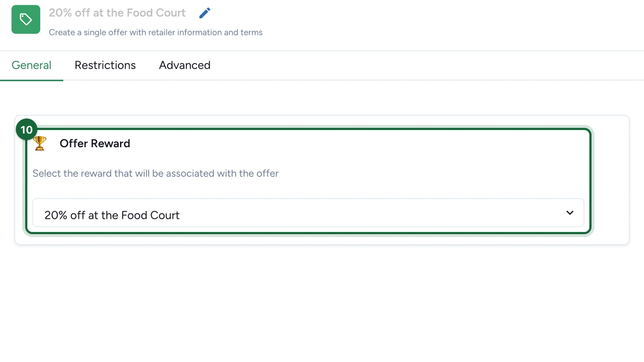Switch to the General tab
Viewport: 644px width, 362px height.
coord(31,65)
